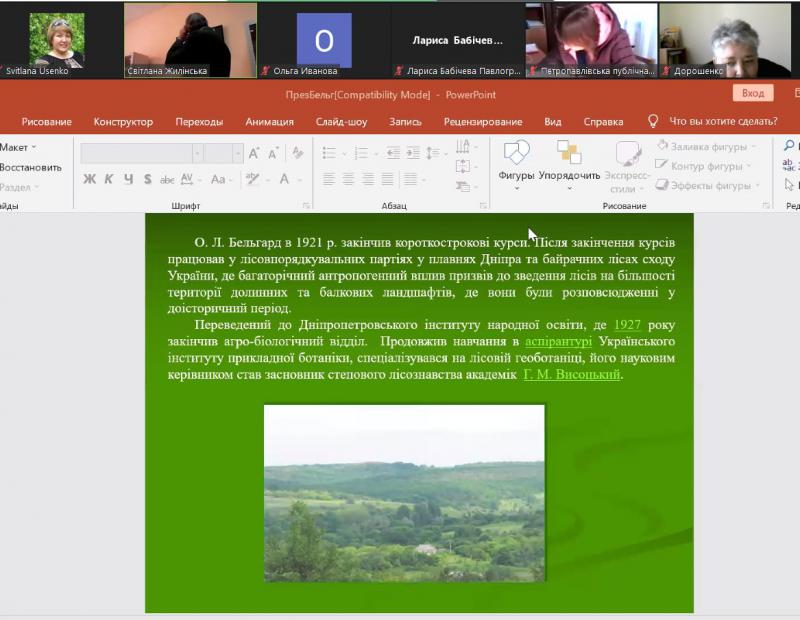The height and width of the screenshot is (620, 800).
Task: Select Ольга Иванова participant tile
Action: (324, 41)
